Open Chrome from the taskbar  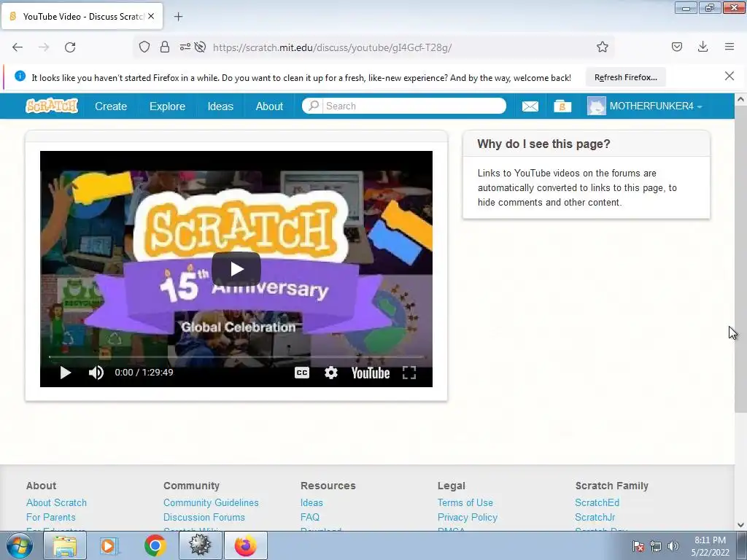tap(155, 545)
